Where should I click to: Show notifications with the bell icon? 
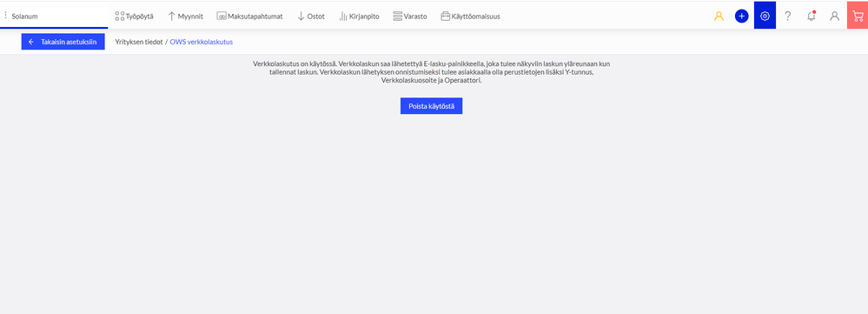(812, 16)
